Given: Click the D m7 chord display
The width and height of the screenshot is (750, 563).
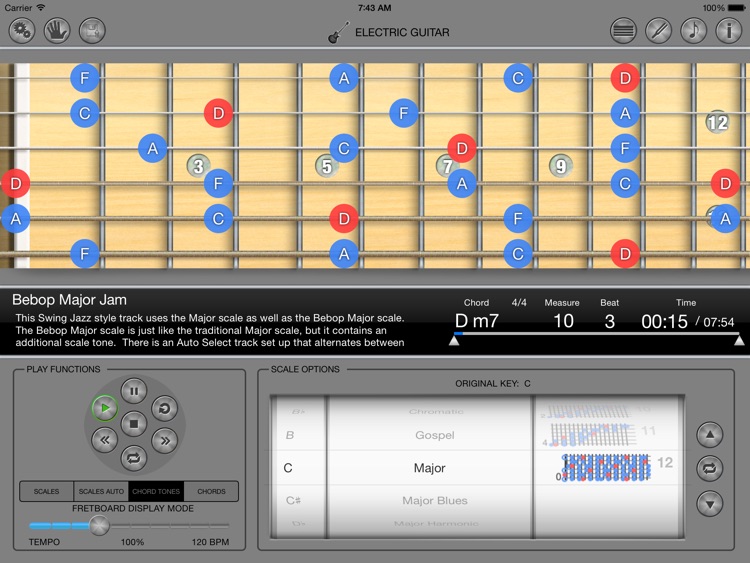Looking at the screenshot, I should (x=476, y=321).
